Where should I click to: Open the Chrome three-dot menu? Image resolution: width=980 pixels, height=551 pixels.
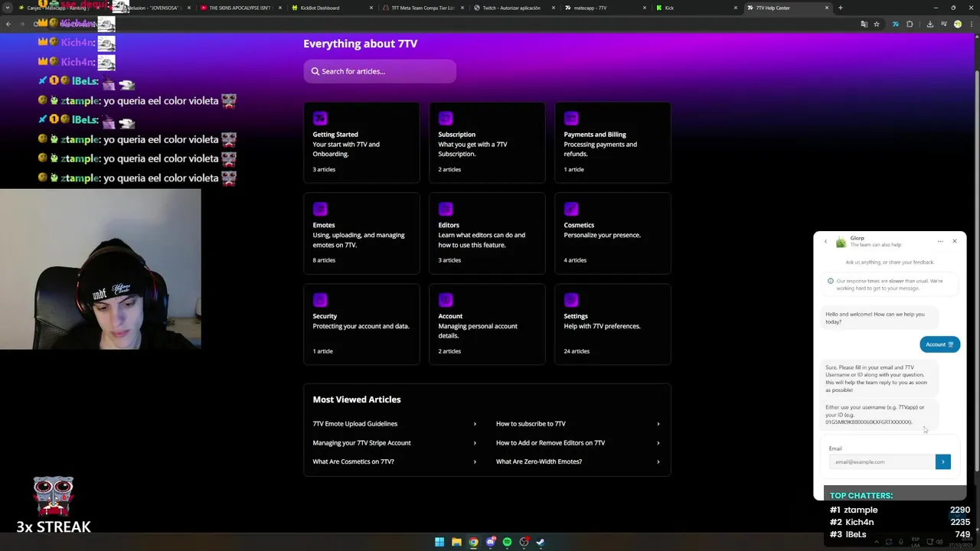click(x=972, y=24)
